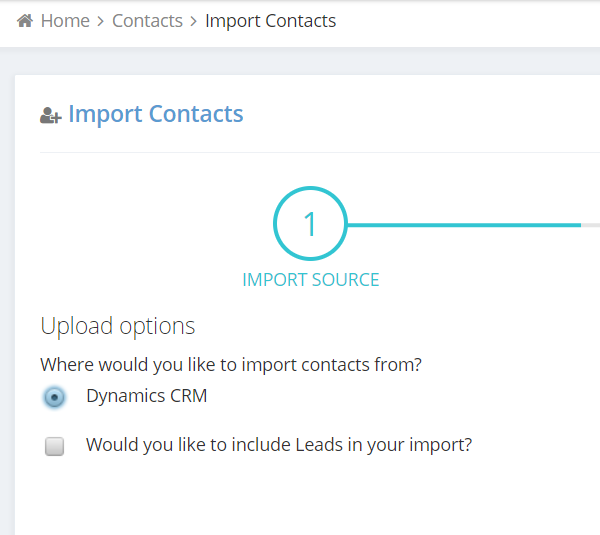The width and height of the screenshot is (600, 535).
Task: Open the Home breadcrumb link
Action: [x=65, y=21]
